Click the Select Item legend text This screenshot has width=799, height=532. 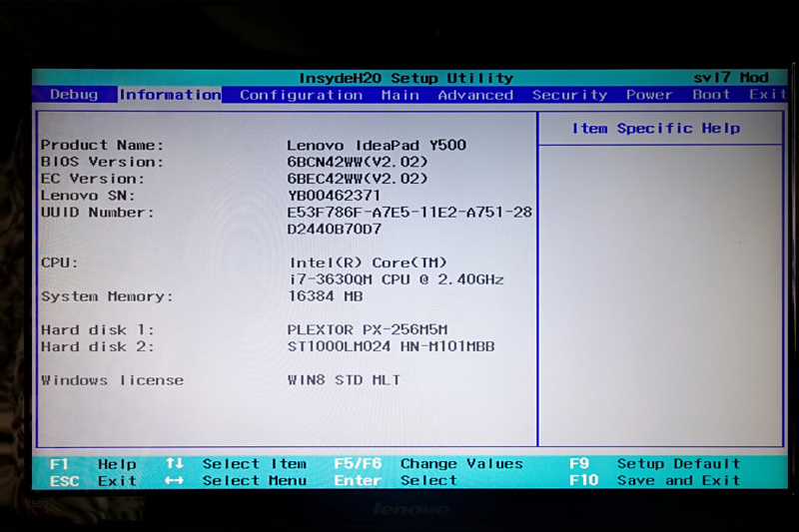[255, 464]
